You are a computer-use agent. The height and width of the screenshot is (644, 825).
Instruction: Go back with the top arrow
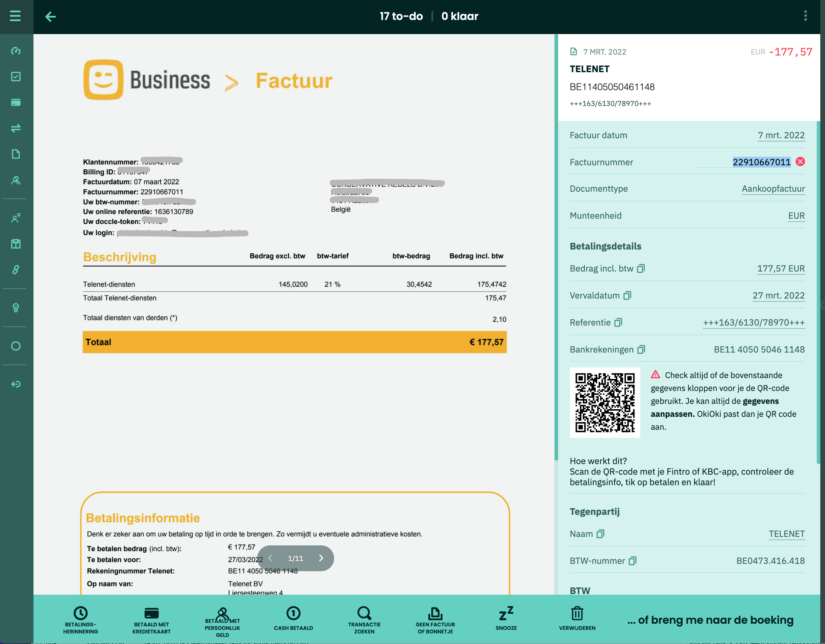click(50, 17)
